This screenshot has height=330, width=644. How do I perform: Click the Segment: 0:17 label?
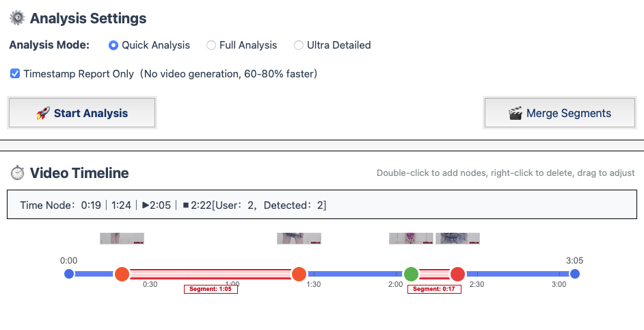(x=434, y=289)
